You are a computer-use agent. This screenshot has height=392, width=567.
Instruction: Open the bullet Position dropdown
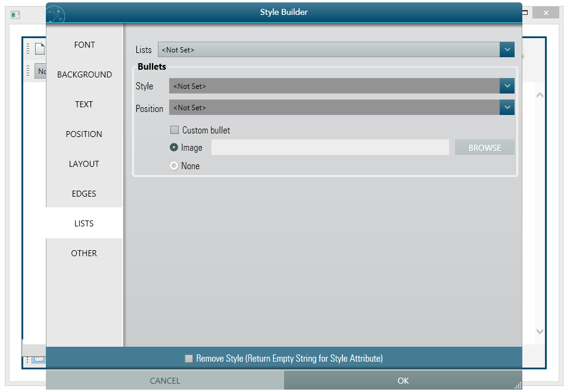tap(507, 107)
